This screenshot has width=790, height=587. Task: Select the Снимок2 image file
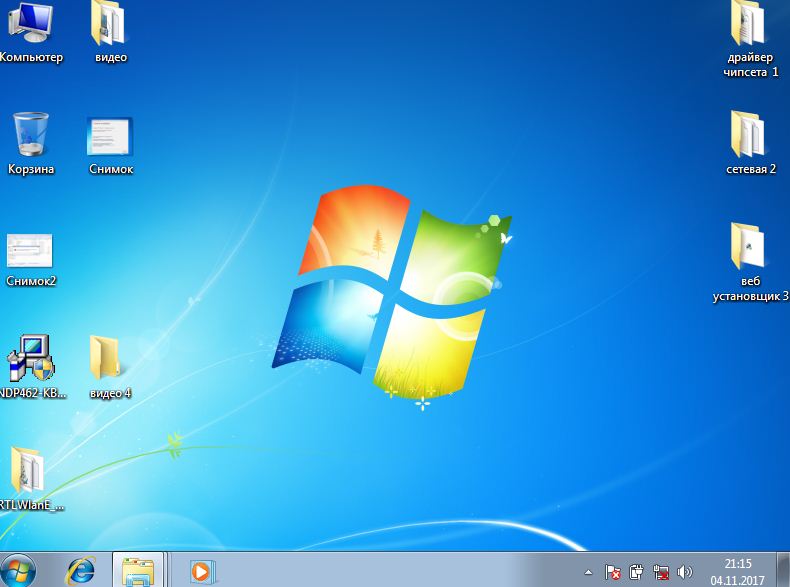click(x=30, y=250)
